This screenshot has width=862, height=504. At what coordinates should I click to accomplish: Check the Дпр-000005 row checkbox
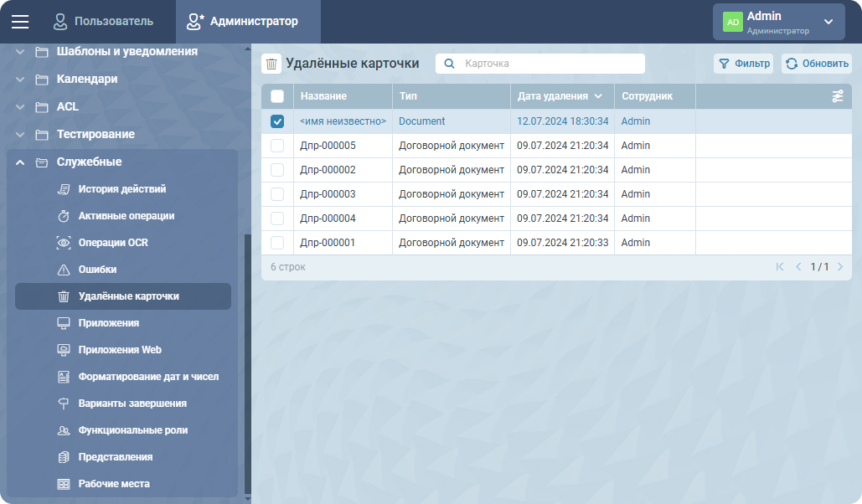click(277, 146)
